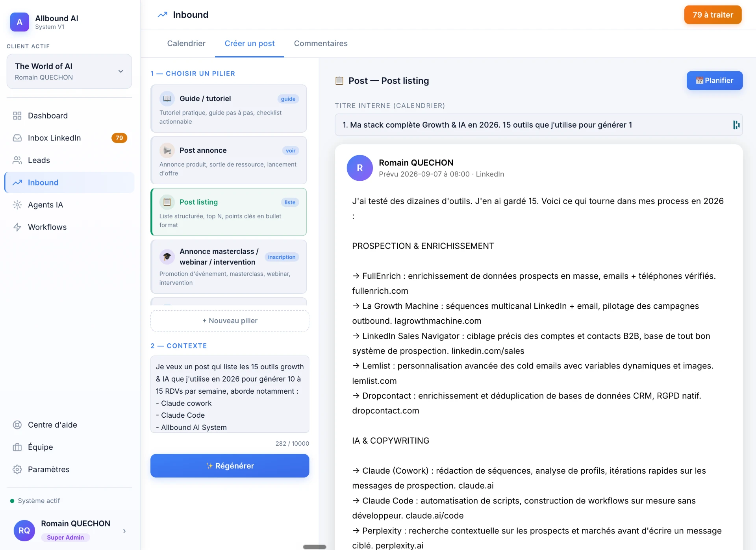Switch to the Calendrier tab
The width and height of the screenshot is (756, 550).
coord(186,43)
